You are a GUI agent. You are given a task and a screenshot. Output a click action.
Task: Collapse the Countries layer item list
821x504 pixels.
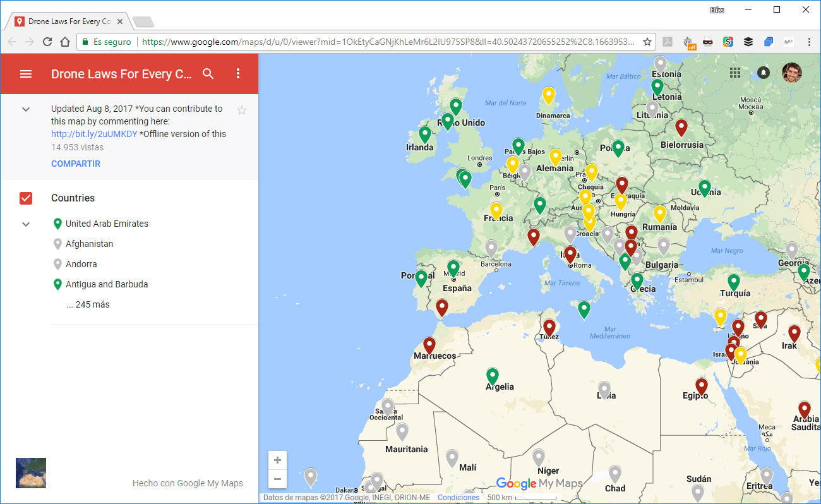[25, 224]
